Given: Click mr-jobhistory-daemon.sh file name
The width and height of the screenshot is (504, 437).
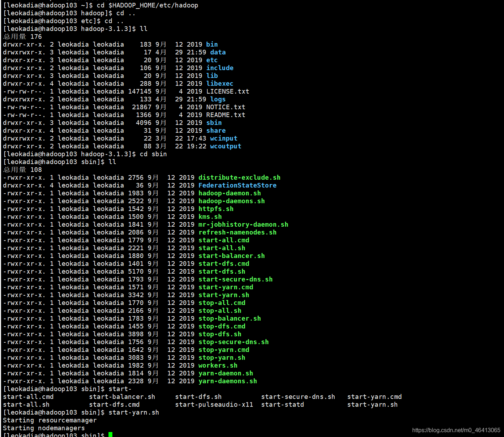Looking at the screenshot, I should click(x=243, y=225).
